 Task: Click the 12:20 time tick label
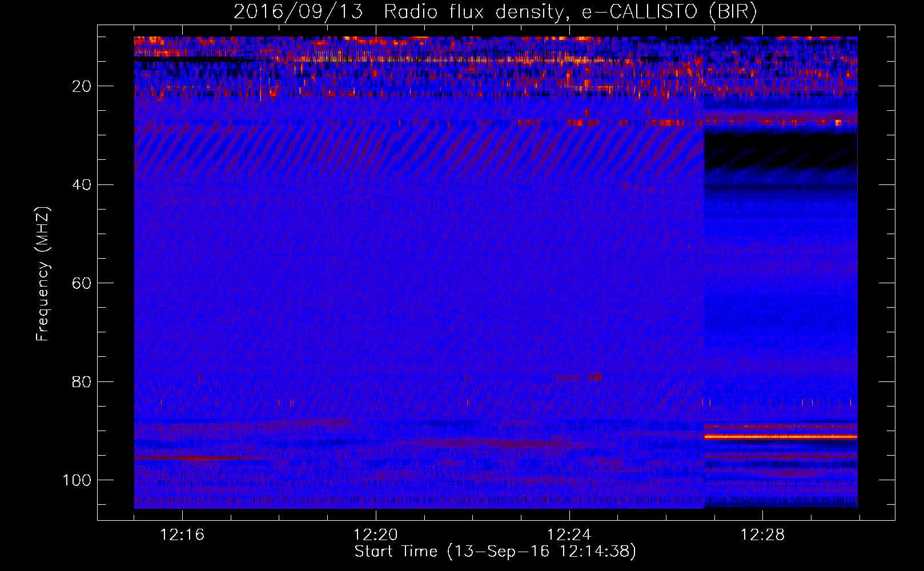click(376, 535)
